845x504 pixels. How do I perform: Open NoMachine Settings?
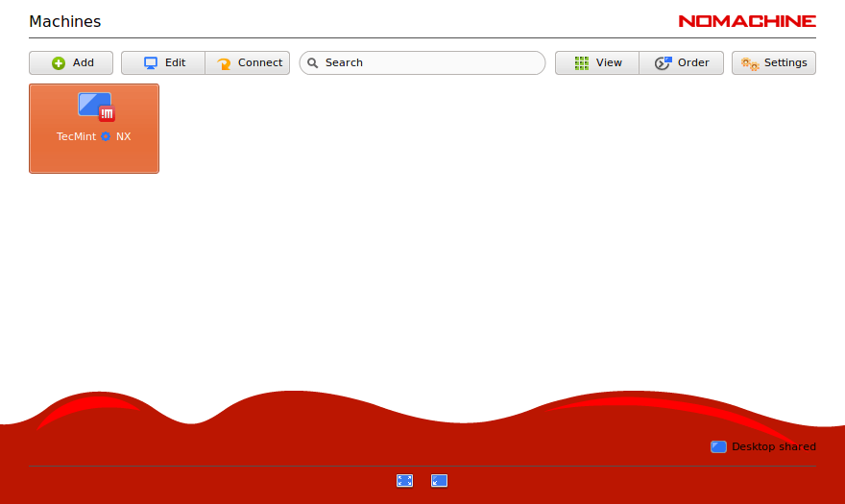click(x=773, y=63)
